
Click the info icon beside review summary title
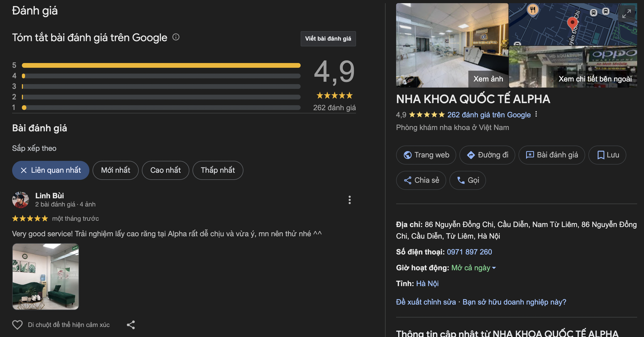176,37
